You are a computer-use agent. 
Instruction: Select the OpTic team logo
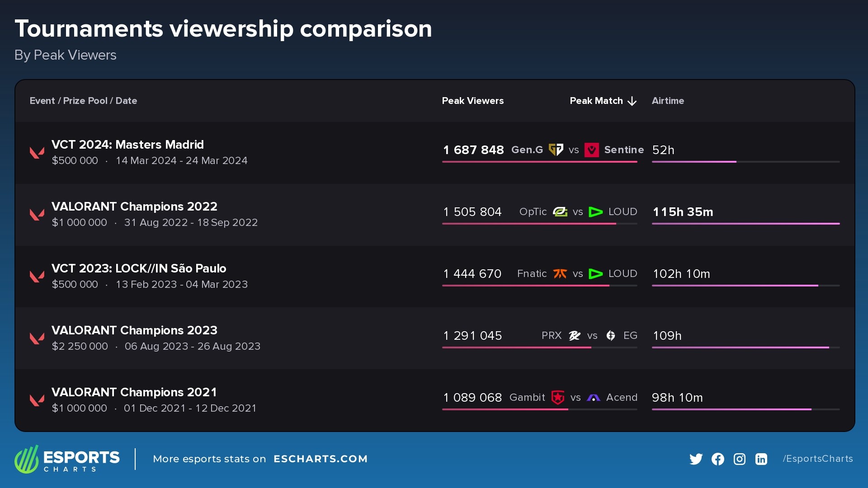tap(560, 211)
